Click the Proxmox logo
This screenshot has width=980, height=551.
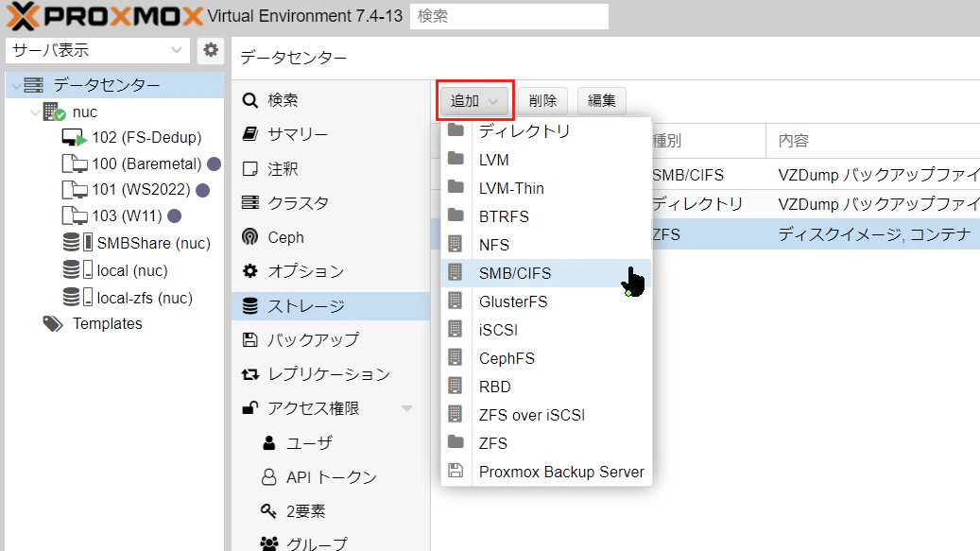point(104,16)
